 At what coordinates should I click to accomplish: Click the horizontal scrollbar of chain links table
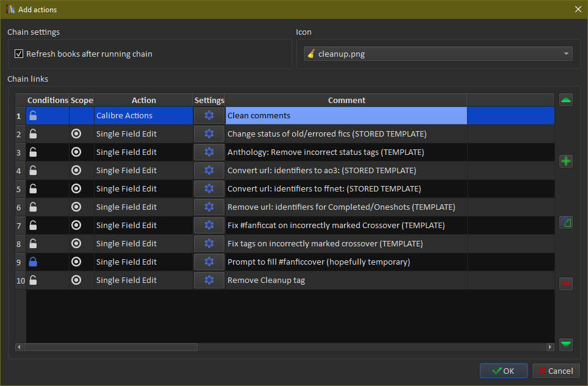(x=110, y=347)
